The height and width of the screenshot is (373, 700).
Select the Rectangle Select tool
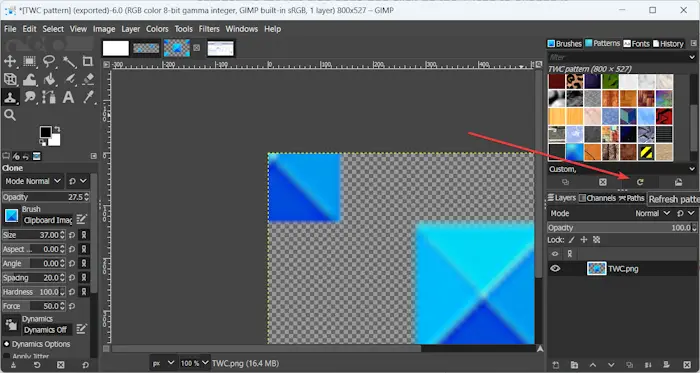[29, 61]
